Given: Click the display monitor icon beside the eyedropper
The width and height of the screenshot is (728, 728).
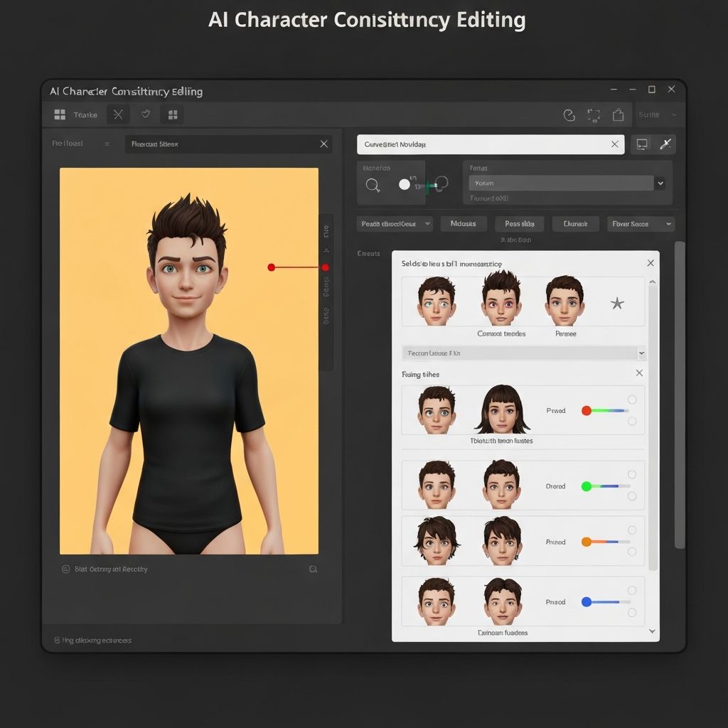Looking at the screenshot, I should (x=643, y=144).
